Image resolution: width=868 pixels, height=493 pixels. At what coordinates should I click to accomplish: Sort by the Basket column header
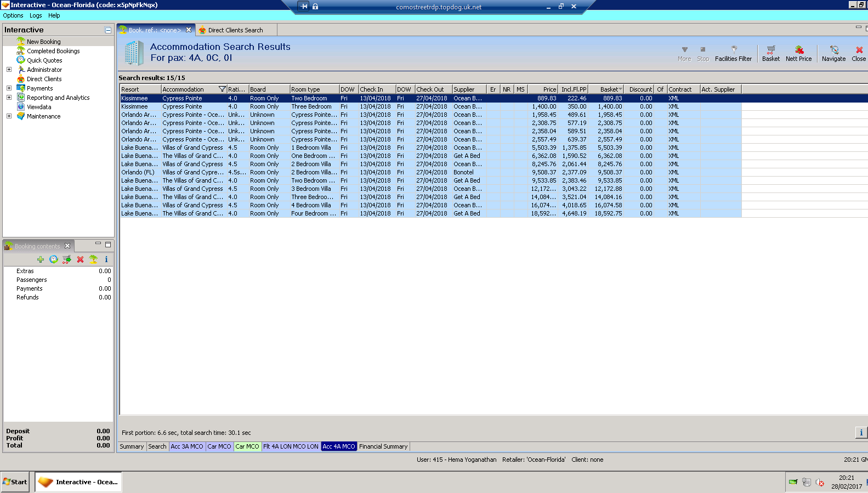pos(606,89)
